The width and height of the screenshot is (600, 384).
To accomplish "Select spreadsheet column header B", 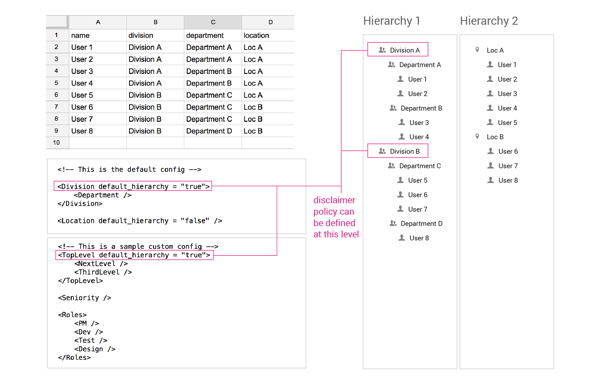I will click(155, 22).
